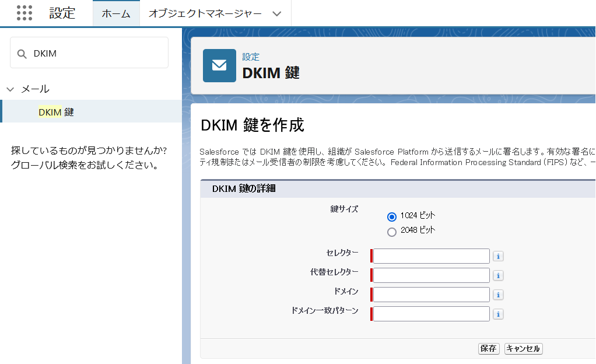Image resolution: width=596 pixels, height=364 pixels.
Task: Click the DKIM 鍵 envelope header icon
Action: tap(219, 65)
